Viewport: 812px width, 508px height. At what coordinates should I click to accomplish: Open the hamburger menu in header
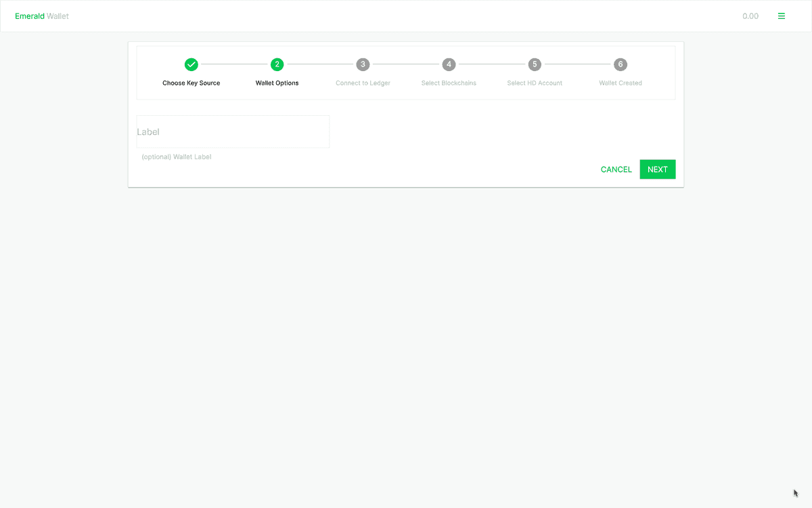click(x=782, y=16)
